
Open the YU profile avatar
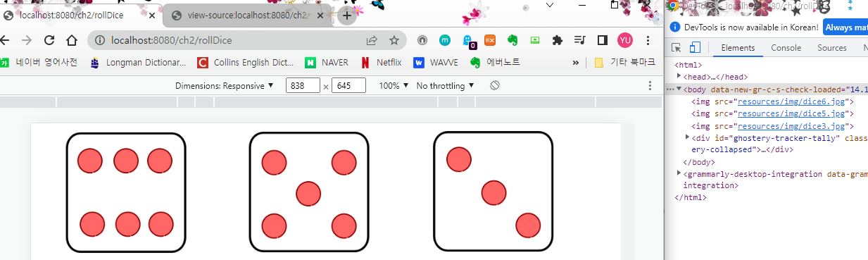coord(625,40)
